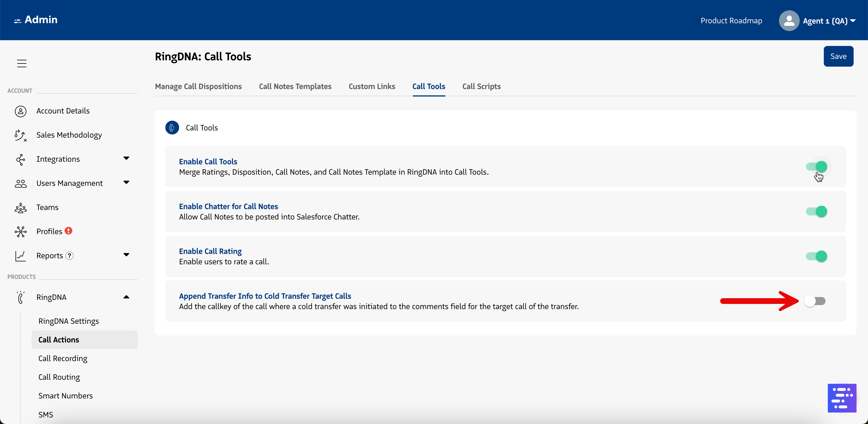Image resolution: width=868 pixels, height=424 pixels.
Task: Click the hamburger menu icon
Action: (x=22, y=63)
